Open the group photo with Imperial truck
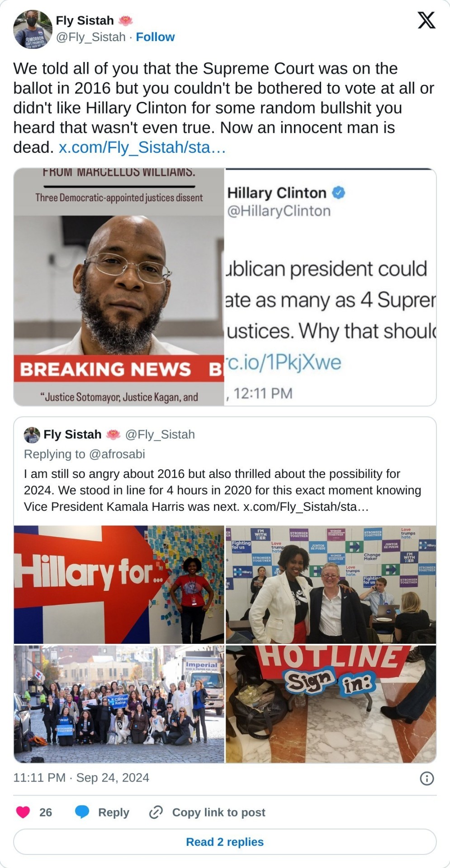 point(119,704)
